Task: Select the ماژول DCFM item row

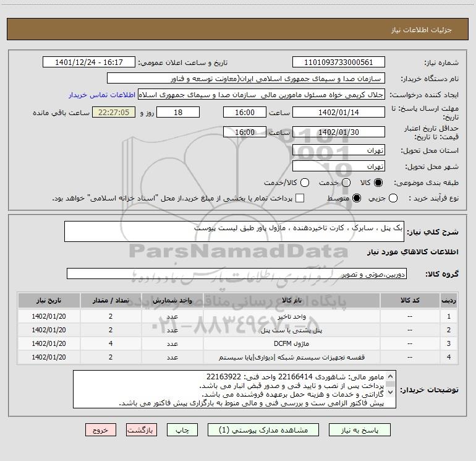Action: [238, 343]
